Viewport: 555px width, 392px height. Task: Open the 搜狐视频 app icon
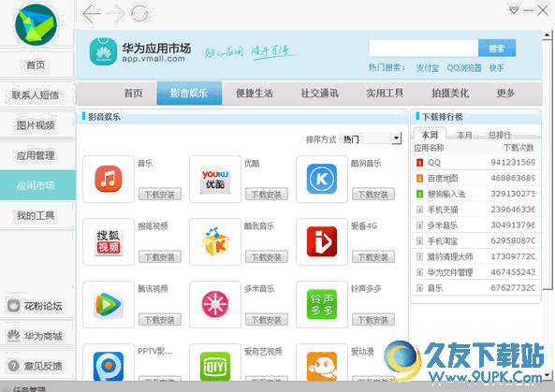pos(109,241)
